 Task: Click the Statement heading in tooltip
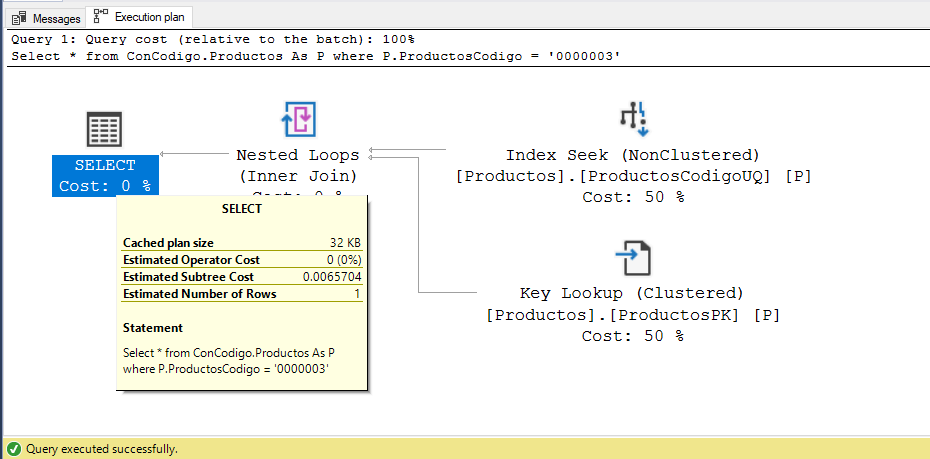pyautogui.click(x=153, y=328)
